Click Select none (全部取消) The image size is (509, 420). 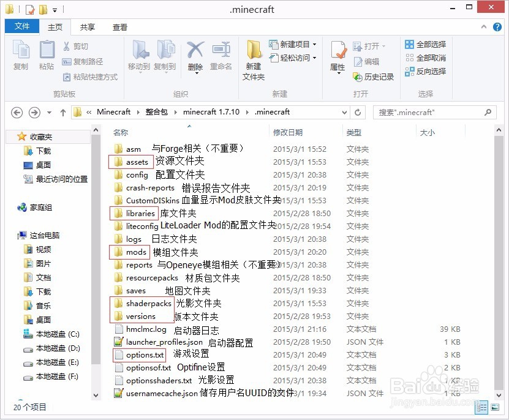426,58
